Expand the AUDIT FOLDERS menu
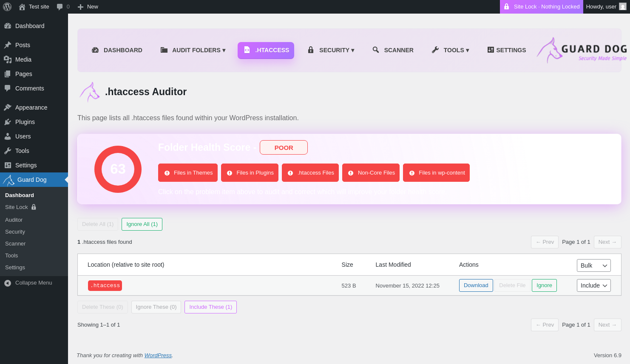 tap(193, 50)
